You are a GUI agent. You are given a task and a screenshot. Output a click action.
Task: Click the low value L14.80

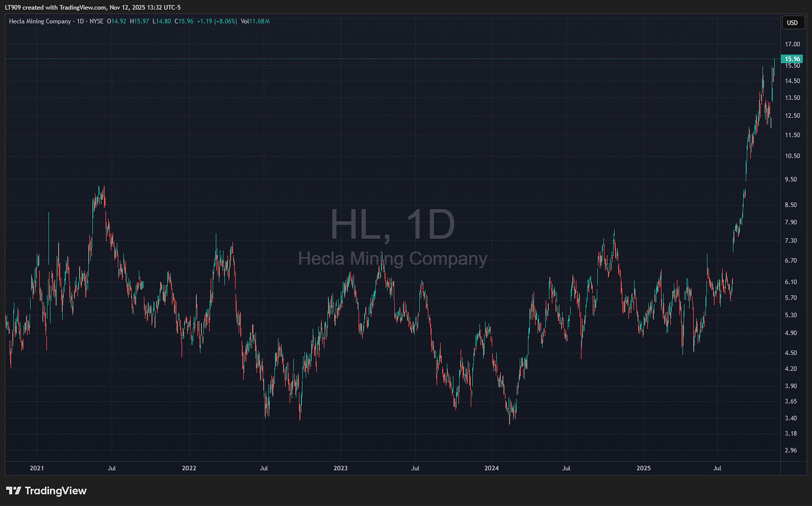coord(162,22)
